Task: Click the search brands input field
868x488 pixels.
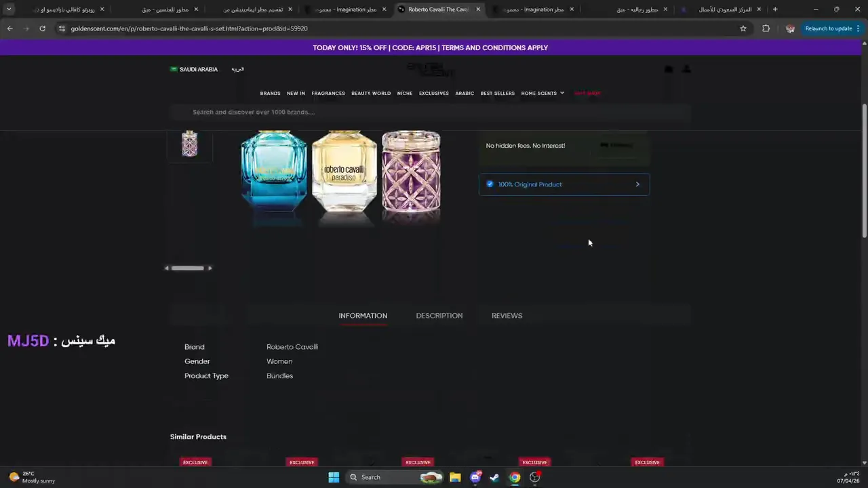Action: tap(430, 112)
